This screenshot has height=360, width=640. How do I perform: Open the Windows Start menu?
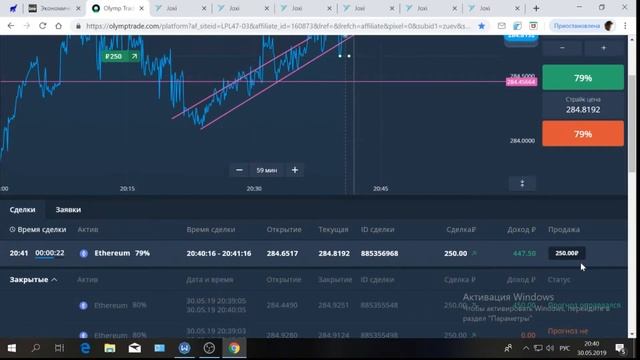point(11,348)
